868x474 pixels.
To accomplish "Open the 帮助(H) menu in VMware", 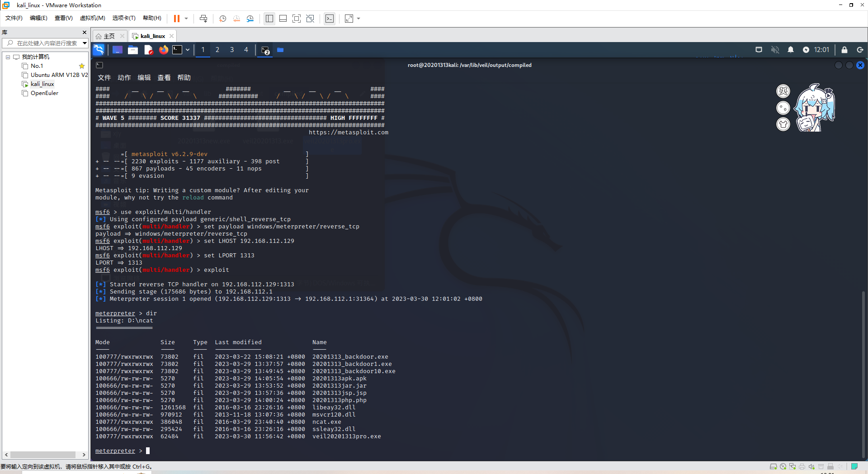I will click(152, 18).
